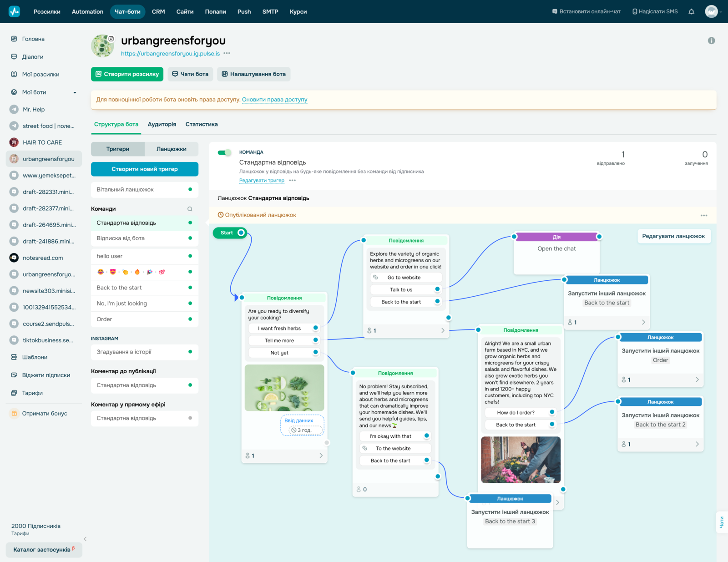Click the SendPulse logo icon
Viewport: 728px width, 562px height.
[15, 11]
